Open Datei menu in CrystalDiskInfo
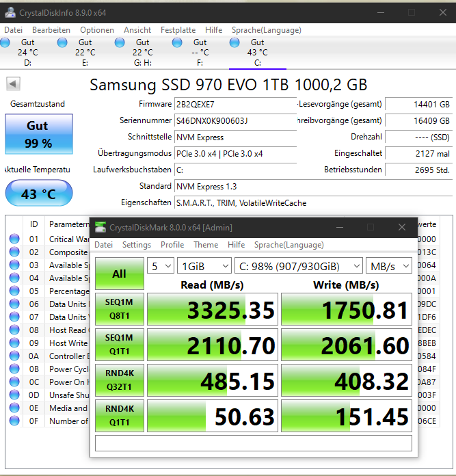 pyautogui.click(x=14, y=30)
